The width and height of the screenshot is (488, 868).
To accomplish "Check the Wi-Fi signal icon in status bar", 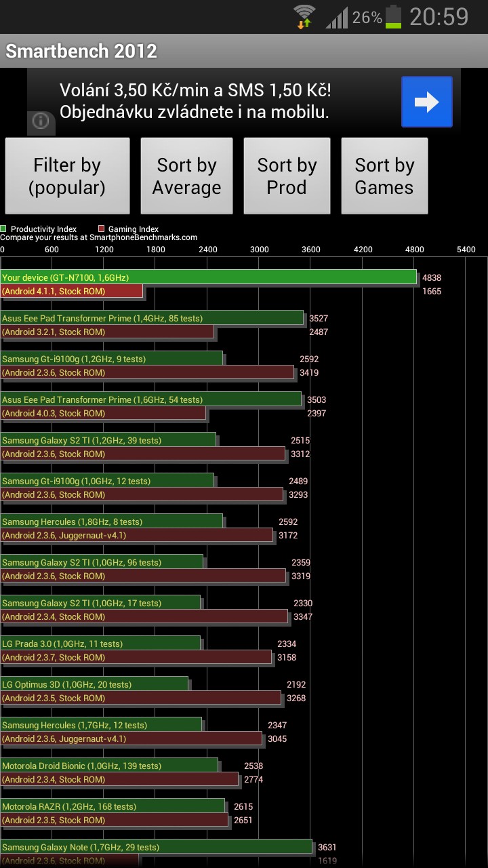I will (x=304, y=16).
